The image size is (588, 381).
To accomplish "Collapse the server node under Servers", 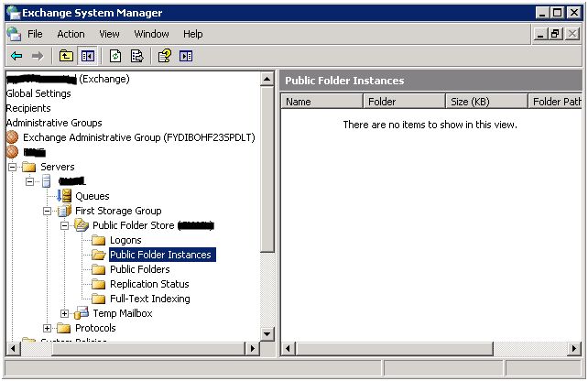I will [x=29, y=181].
